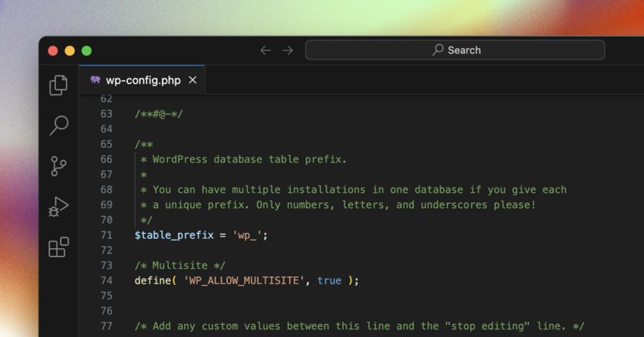644x337 pixels.
Task: Click the 'wp_' string value
Action: click(x=247, y=235)
